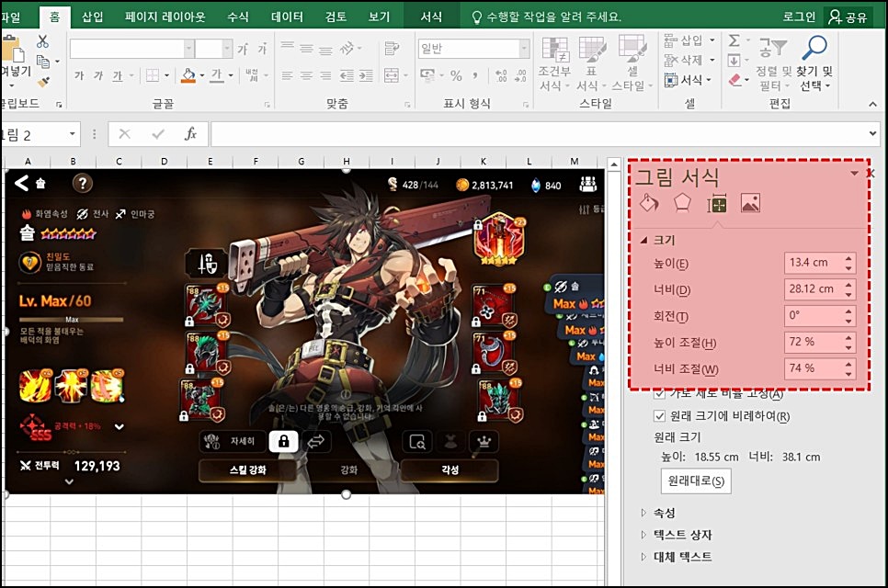Click the 너비 28.12 cm field
Viewport: 888px width, 588px height.
pyautogui.click(x=814, y=289)
